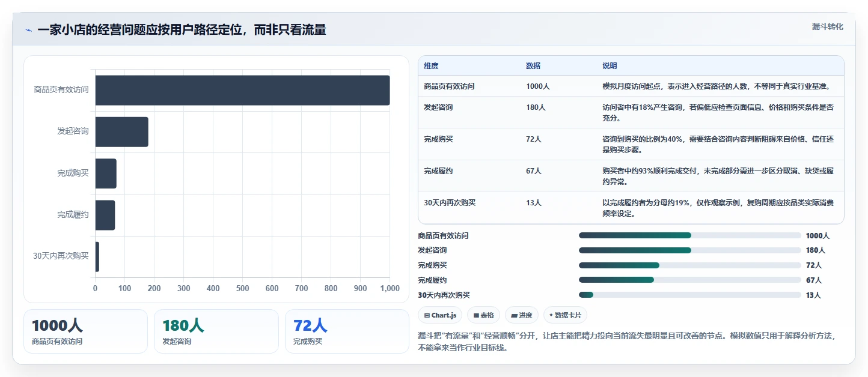868x377 pixels.
Task: Click the 完成履约 cell in the table
Action: (x=438, y=171)
